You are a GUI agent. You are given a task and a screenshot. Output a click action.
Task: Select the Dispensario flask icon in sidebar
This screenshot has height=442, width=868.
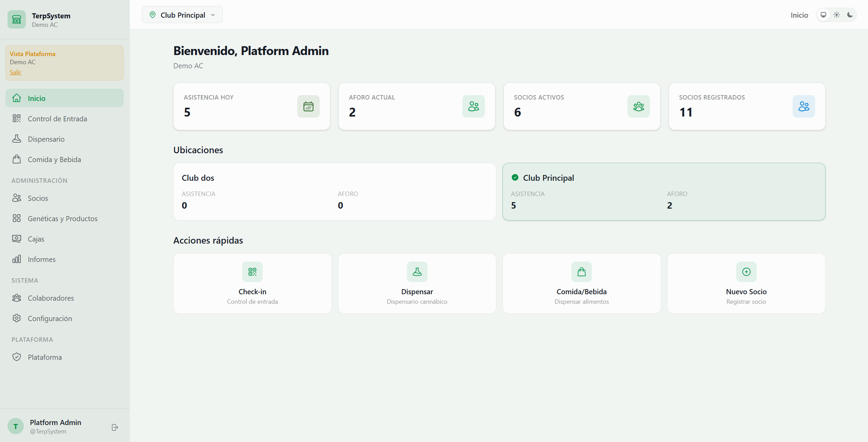(x=17, y=139)
